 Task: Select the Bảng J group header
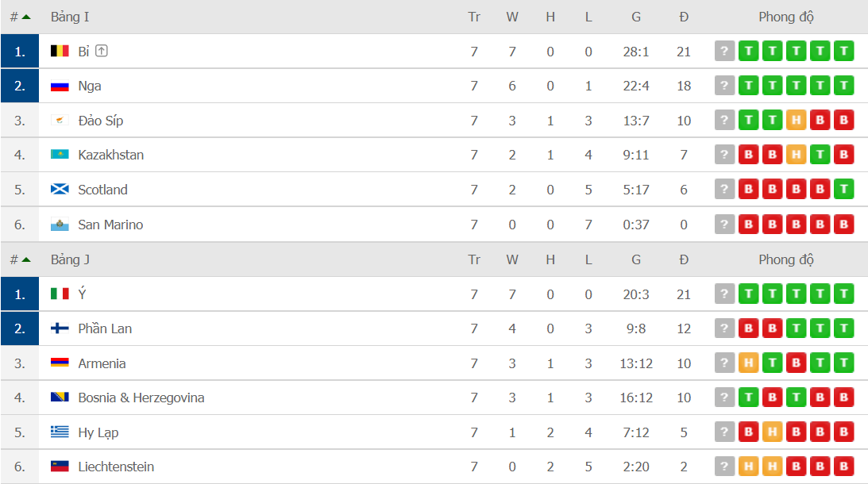coord(70,259)
